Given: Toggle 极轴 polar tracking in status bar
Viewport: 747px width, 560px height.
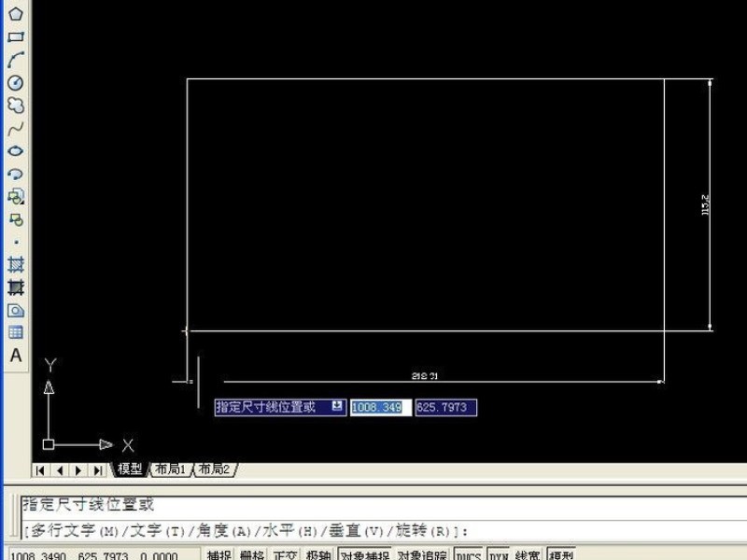Looking at the screenshot, I should [x=317, y=554].
